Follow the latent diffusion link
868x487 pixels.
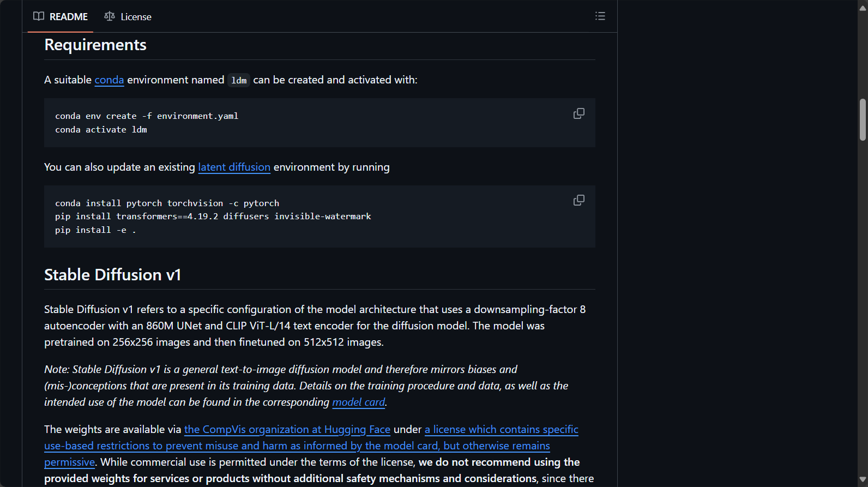pos(234,167)
